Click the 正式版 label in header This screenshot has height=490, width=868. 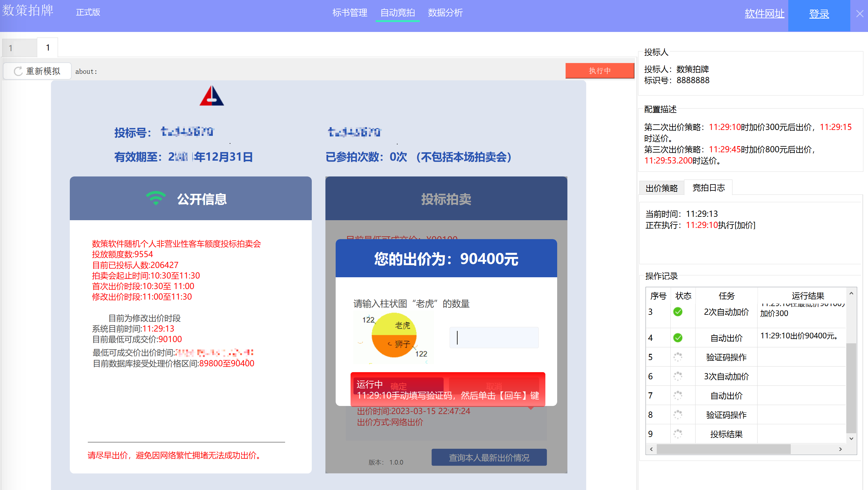point(88,12)
